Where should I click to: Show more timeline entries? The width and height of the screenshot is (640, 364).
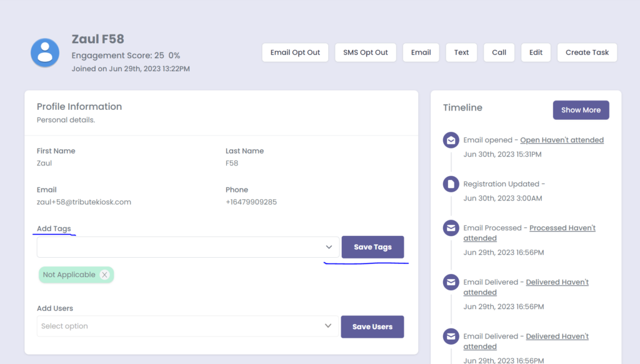581,110
